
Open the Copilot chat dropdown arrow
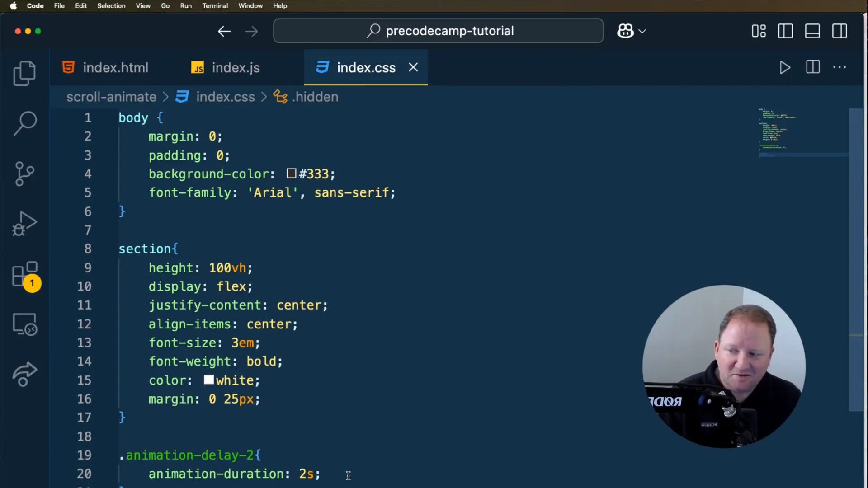pyautogui.click(x=642, y=31)
